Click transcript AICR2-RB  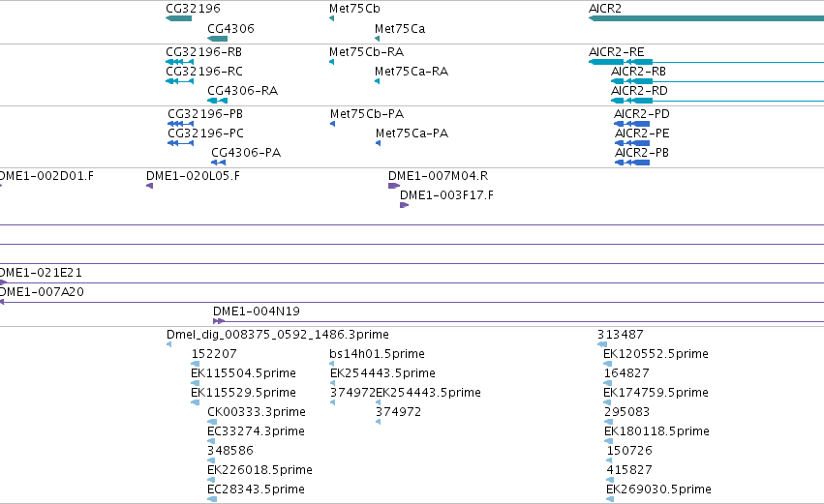[x=717, y=81]
